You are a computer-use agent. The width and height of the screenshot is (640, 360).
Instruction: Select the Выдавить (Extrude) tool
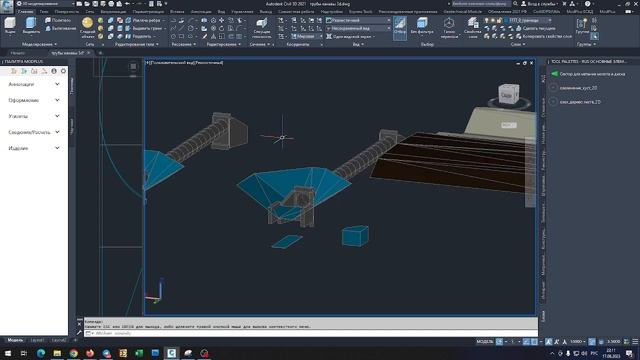pos(31,25)
